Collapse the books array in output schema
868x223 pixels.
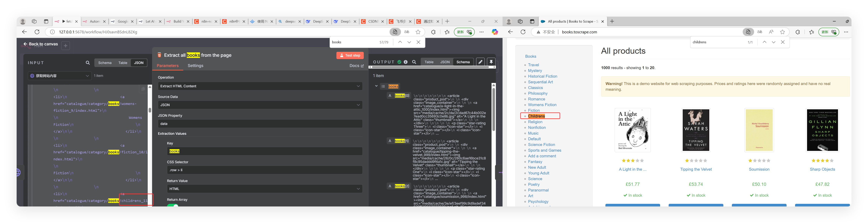tap(376, 86)
